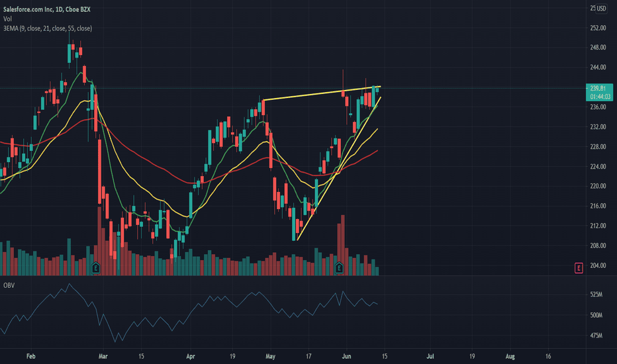Click the 224.00 price axis label
The width and height of the screenshot is (617, 364).
(x=598, y=167)
